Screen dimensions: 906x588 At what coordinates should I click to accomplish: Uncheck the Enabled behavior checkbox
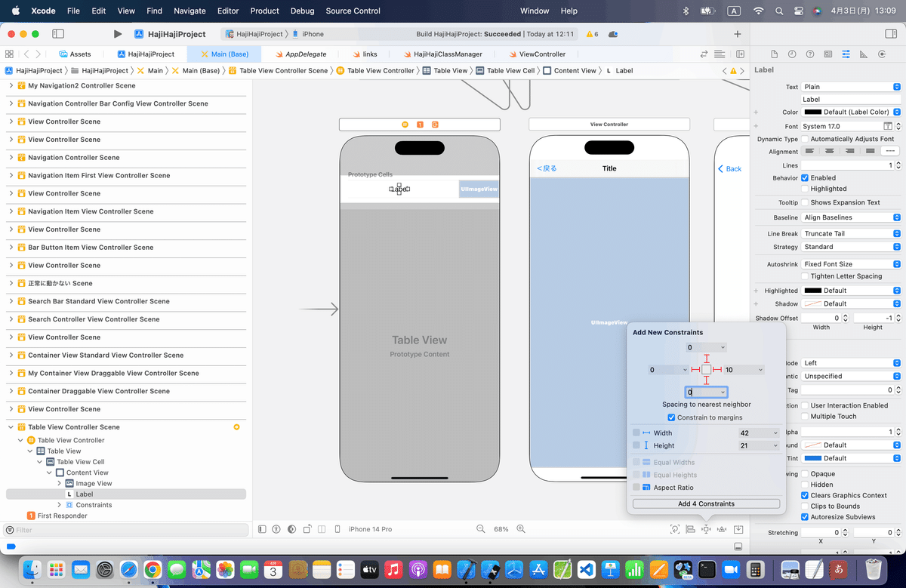click(x=805, y=178)
